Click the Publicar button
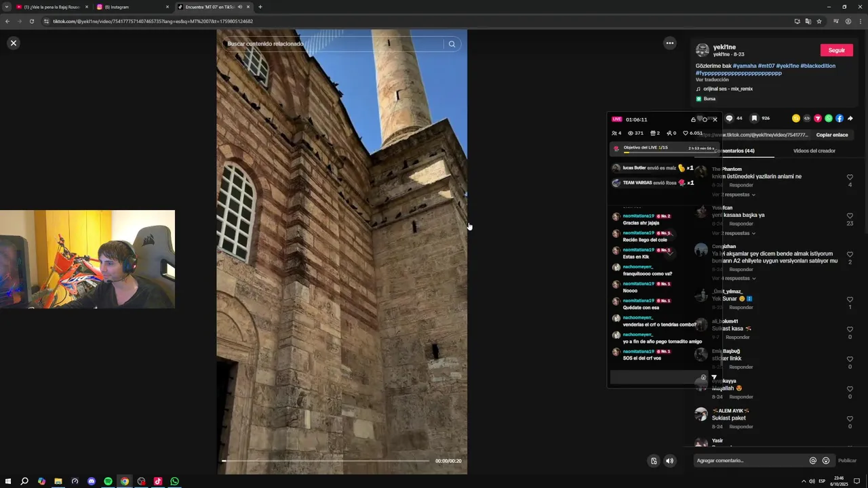 pos(847,461)
